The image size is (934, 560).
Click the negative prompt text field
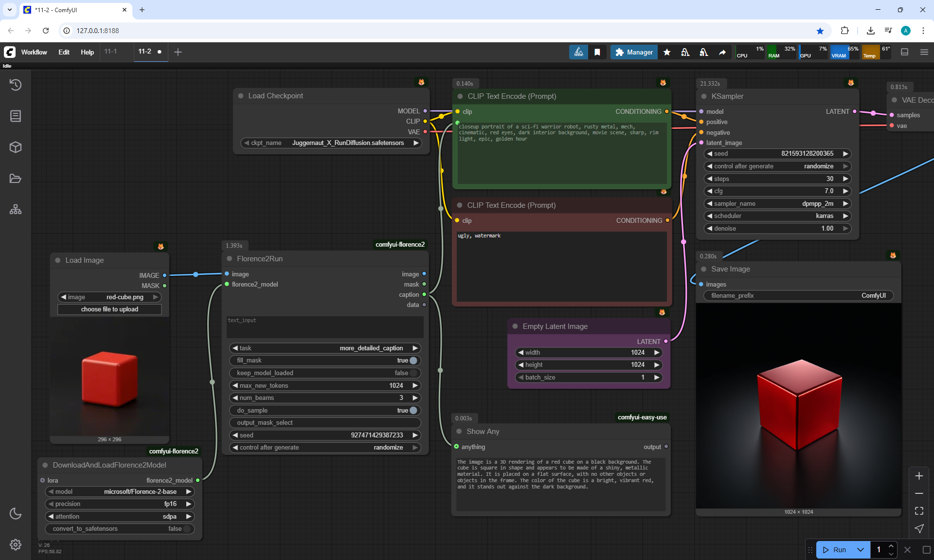click(561, 265)
